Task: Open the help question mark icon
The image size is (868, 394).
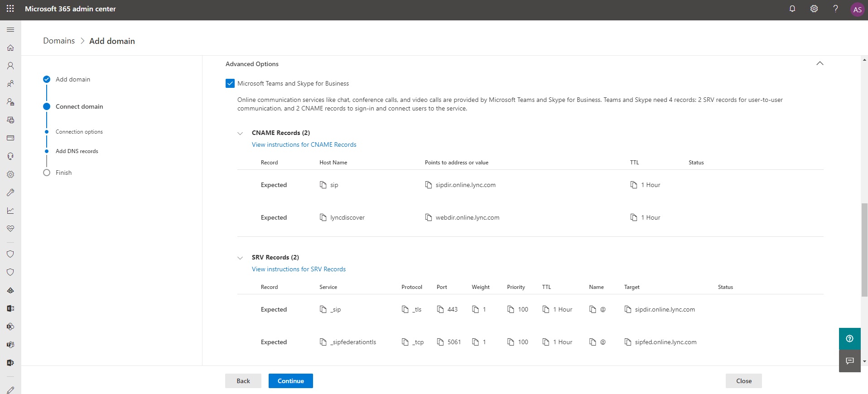Action: pyautogui.click(x=836, y=9)
